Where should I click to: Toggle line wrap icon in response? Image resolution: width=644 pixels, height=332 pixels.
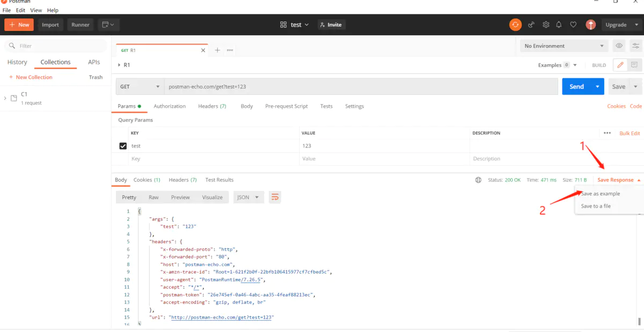click(275, 197)
